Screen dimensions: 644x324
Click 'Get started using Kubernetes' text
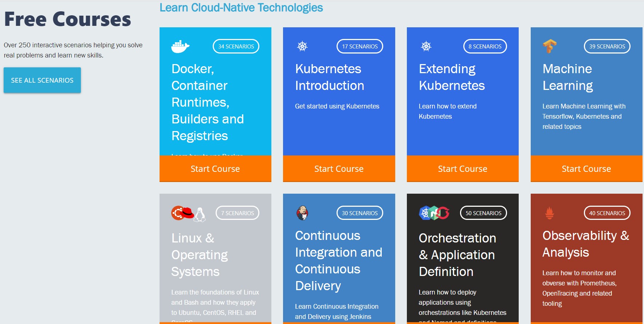click(337, 106)
